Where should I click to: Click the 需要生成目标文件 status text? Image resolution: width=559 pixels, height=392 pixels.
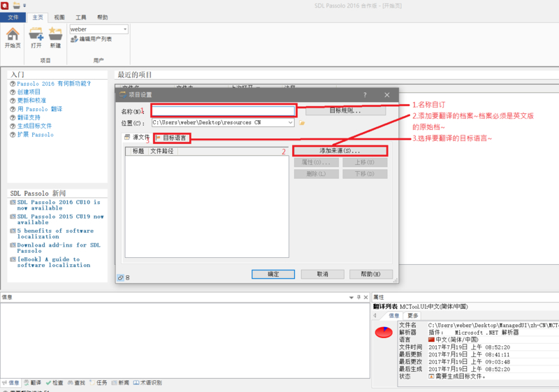[460, 377]
